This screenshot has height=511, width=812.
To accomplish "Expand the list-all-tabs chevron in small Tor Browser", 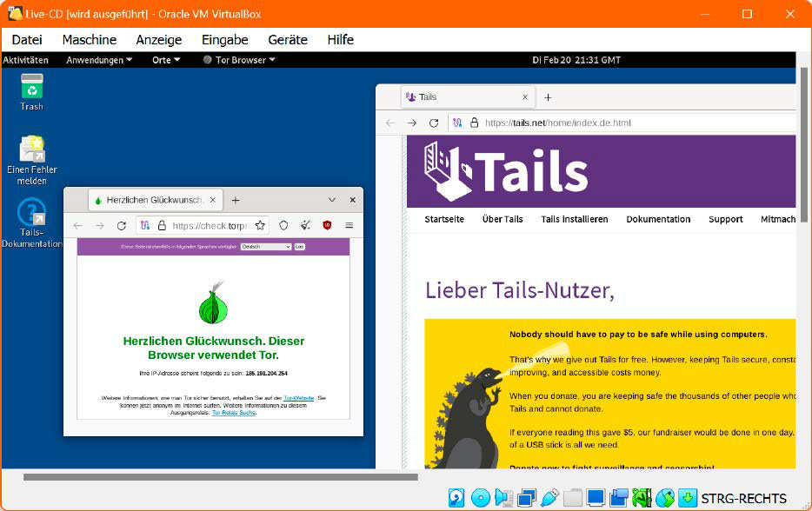I will tap(332, 200).
